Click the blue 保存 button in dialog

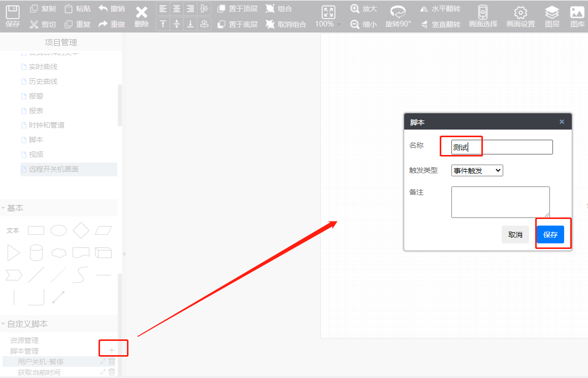[550, 235]
